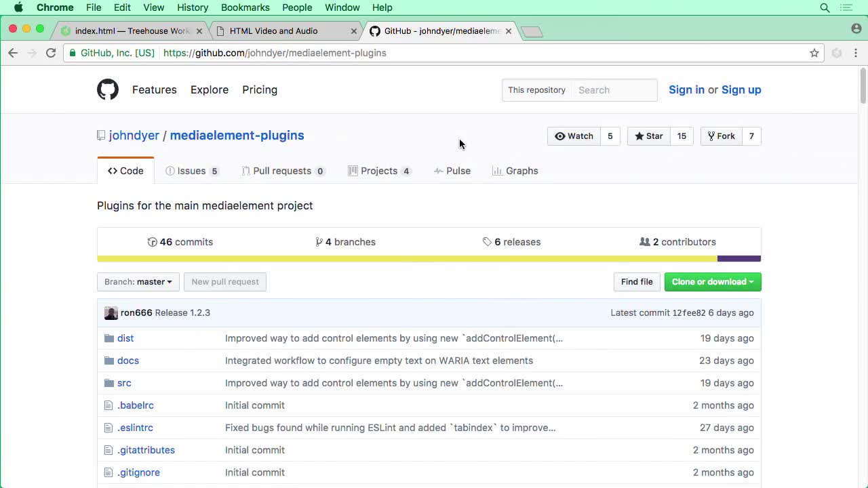The width and height of the screenshot is (868, 488).
Task: View the 4 branches
Action: point(346,242)
